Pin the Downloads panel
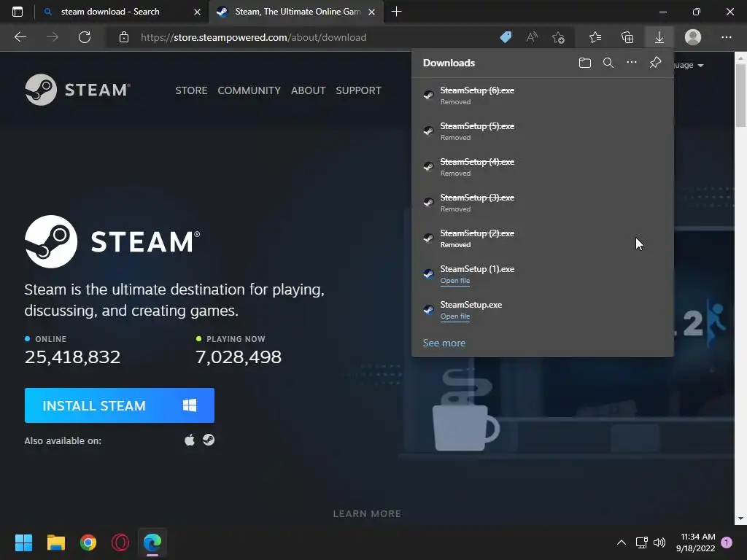This screenshot has height=560, width=747. 655,63
